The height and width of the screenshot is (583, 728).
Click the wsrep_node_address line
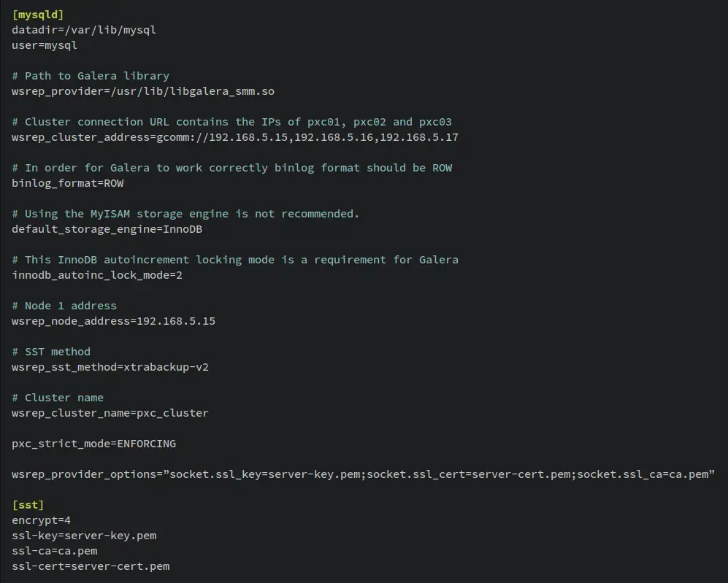click(114, 321)
